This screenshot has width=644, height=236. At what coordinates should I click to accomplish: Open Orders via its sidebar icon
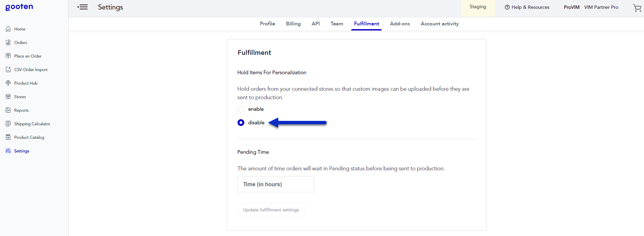tap(8, 43)
